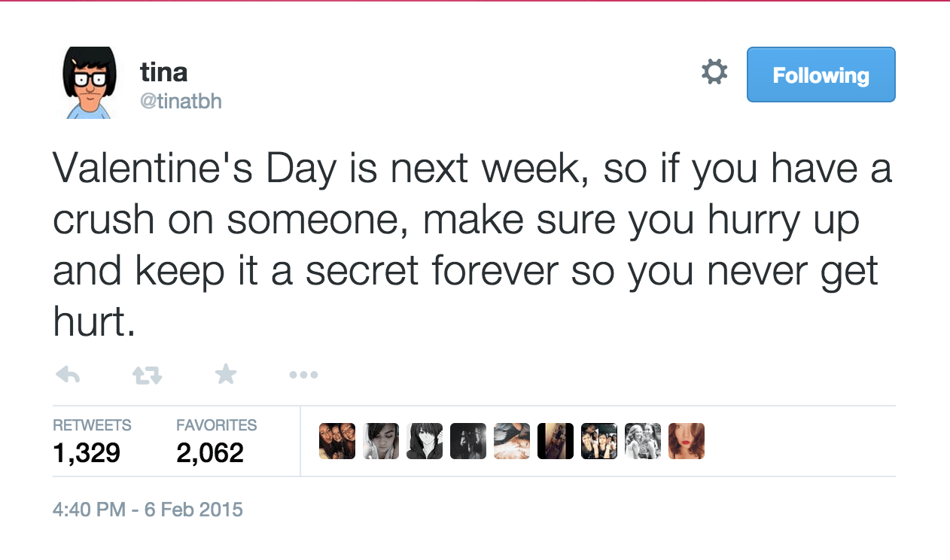Screen dimensions: 950x560
Task: Open the fifth avatar thumbnail in the row
Action: [x=512, y=441]
